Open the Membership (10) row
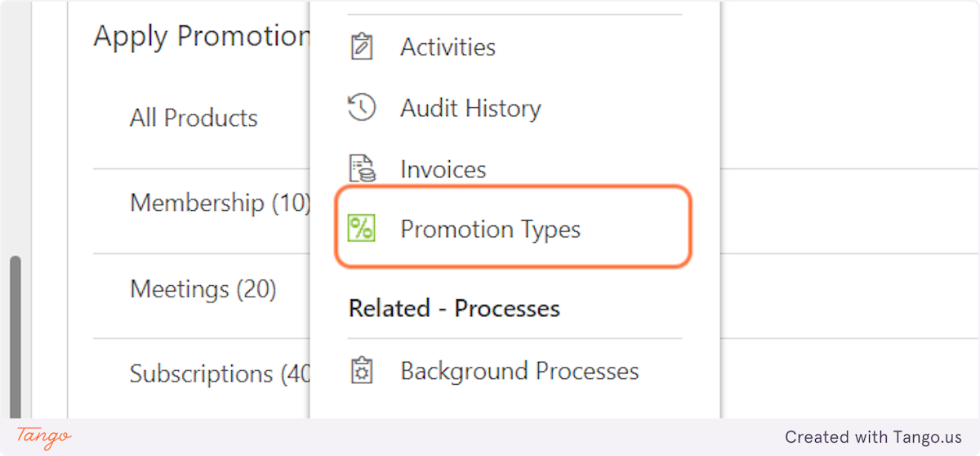 click(219, 203)
